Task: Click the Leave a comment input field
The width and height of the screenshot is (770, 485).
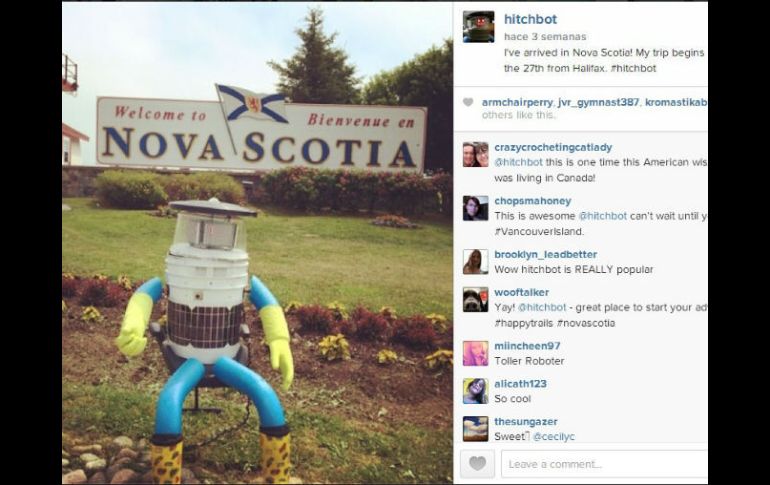Action: pyautogui.click(x=604, y=464)
